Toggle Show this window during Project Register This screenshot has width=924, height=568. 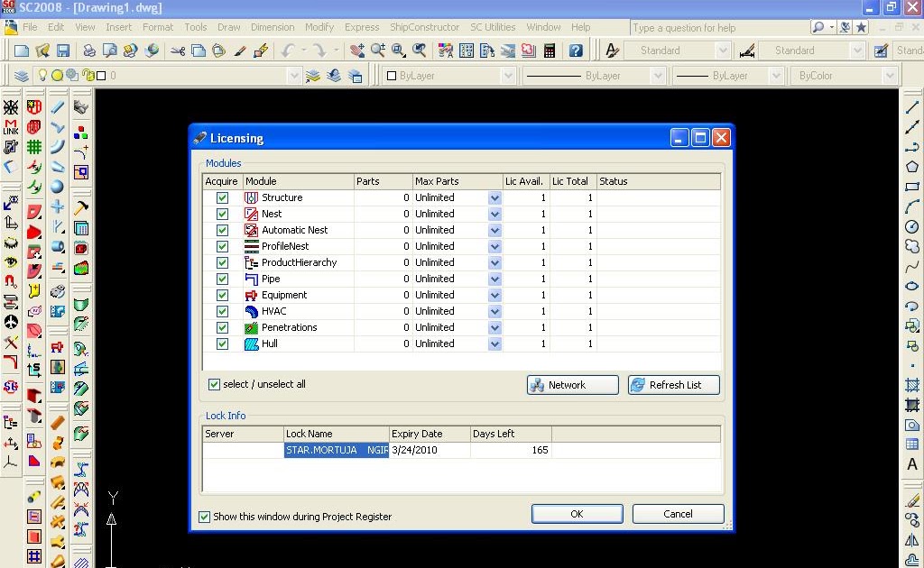click(204, 517)
